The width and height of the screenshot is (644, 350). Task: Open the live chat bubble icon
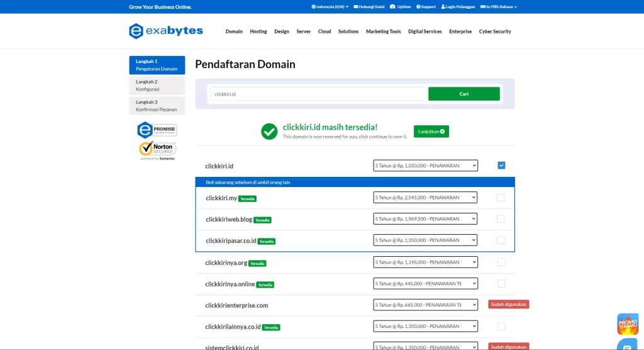click(628, 345)
